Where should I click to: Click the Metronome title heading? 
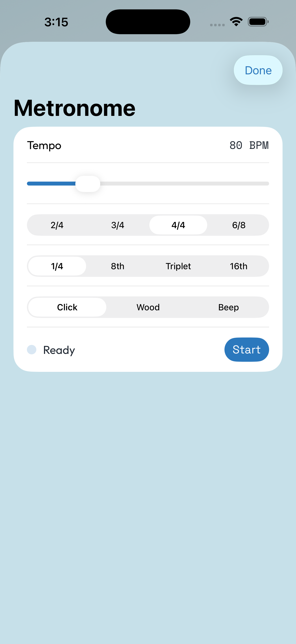[x=74, y=108]
